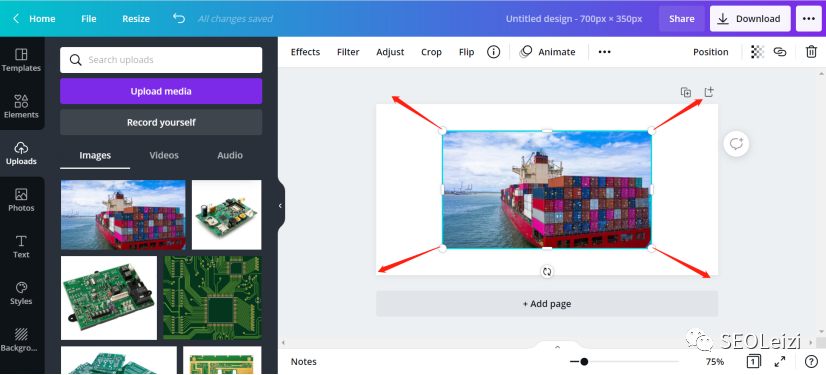Image resolution: width=826 pixels, height=375 pixels.
Task: Open the image info circle icon
Action: [493, 52]
